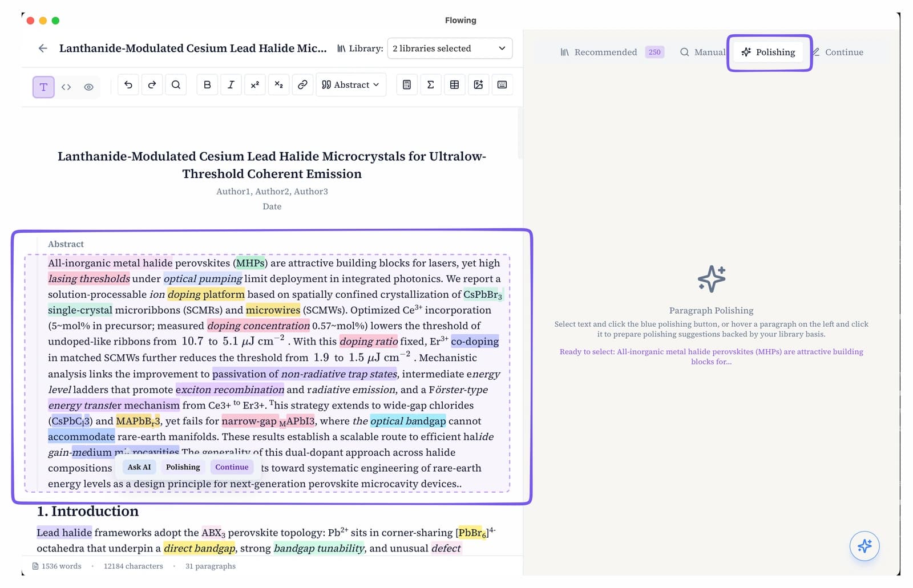
Task: Click highlighted term 'lasing thresholds'
Action: pyautogui.click(x=89, y=279)
